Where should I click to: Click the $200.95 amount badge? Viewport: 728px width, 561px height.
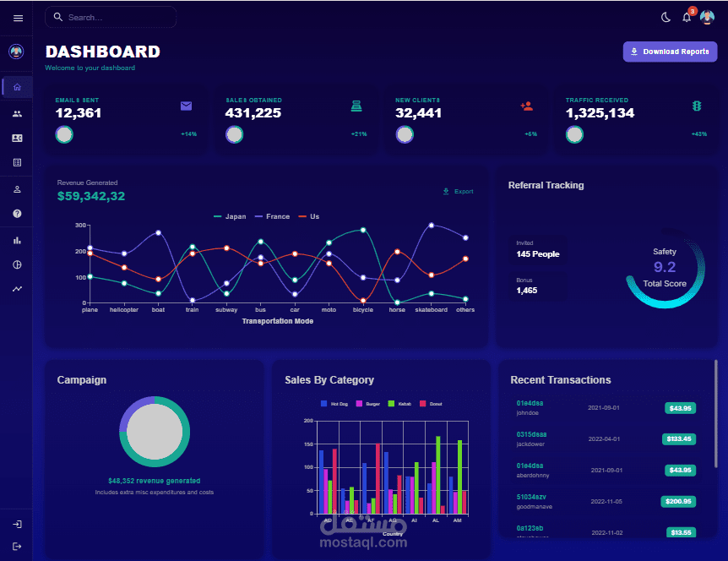(x=678, y=501)
